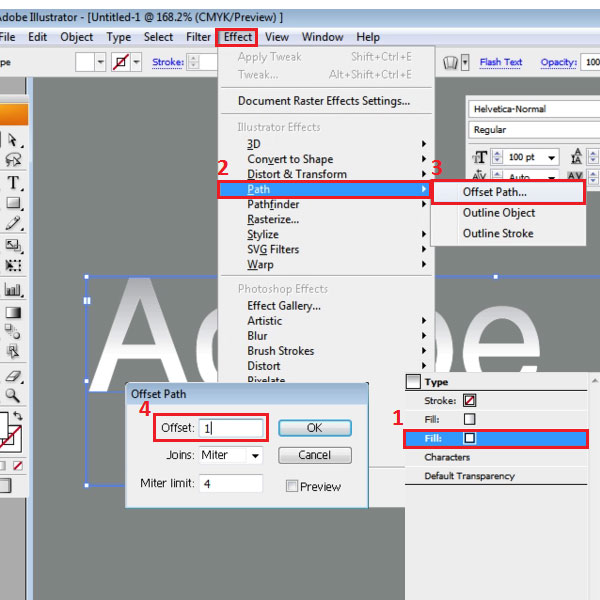600x600 pixels.
Task: Select the Lasso tool
Action: click(x=13, y=160)
